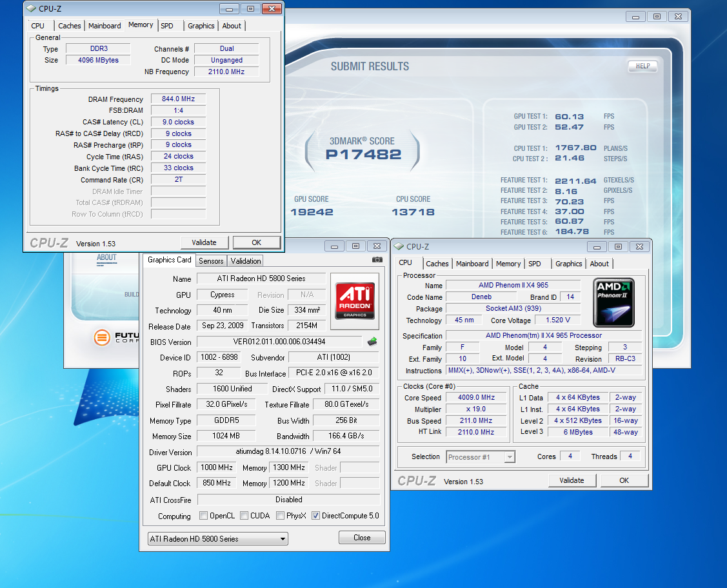Minimize the 3DMark Submit Results window
The height and width of the screenshot is (588, 727).
coord(635,17)
